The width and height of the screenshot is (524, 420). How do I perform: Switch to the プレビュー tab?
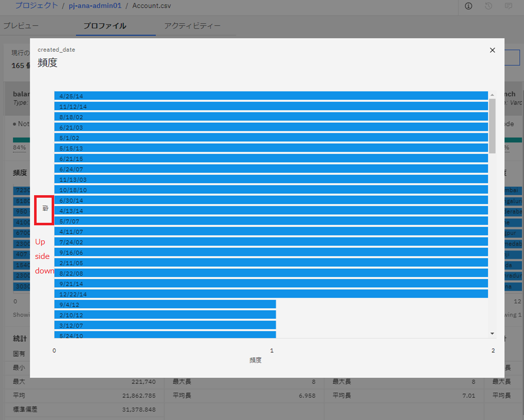point(21,26)
